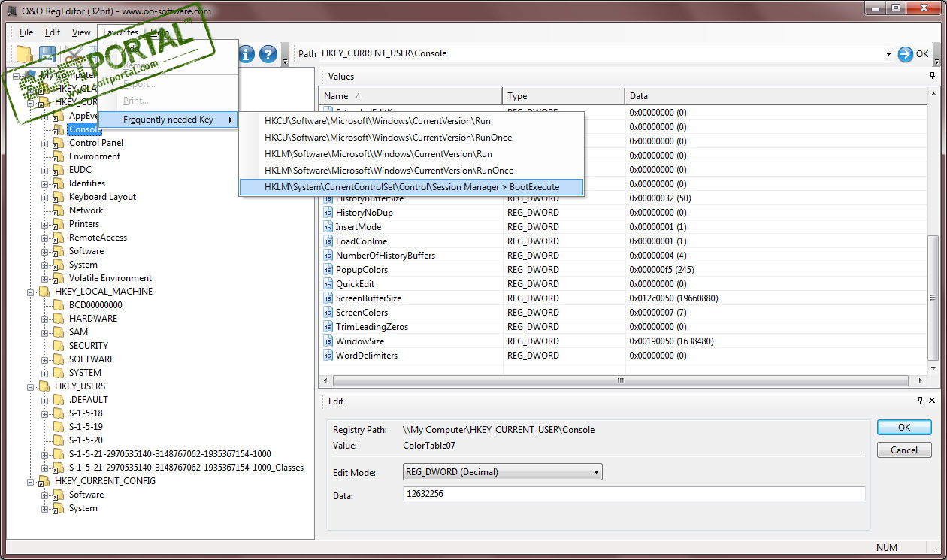
Task: Click the blue arrow icon beside path OK
Action: coord(905,54)
